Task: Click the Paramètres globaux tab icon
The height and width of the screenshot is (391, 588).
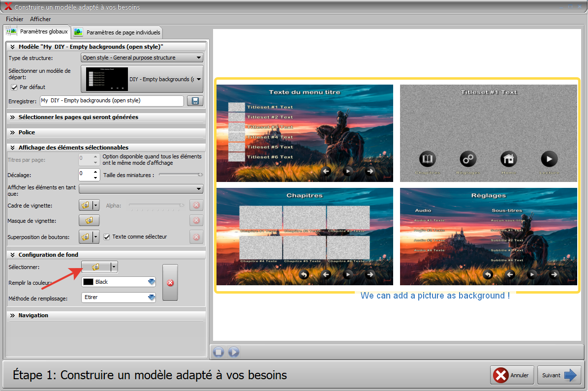Action: pyautogui.click(x=12, y=31)
